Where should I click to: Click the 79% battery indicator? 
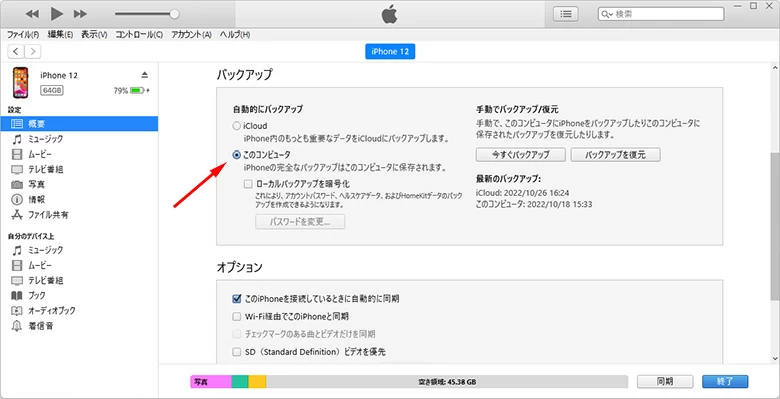(131, 91)
